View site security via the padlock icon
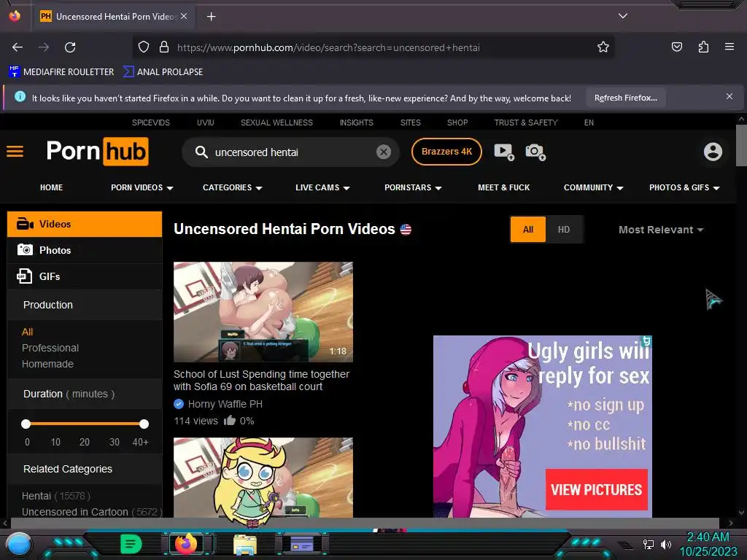Screen dimensions: 747x560 (x=164, y=47)
